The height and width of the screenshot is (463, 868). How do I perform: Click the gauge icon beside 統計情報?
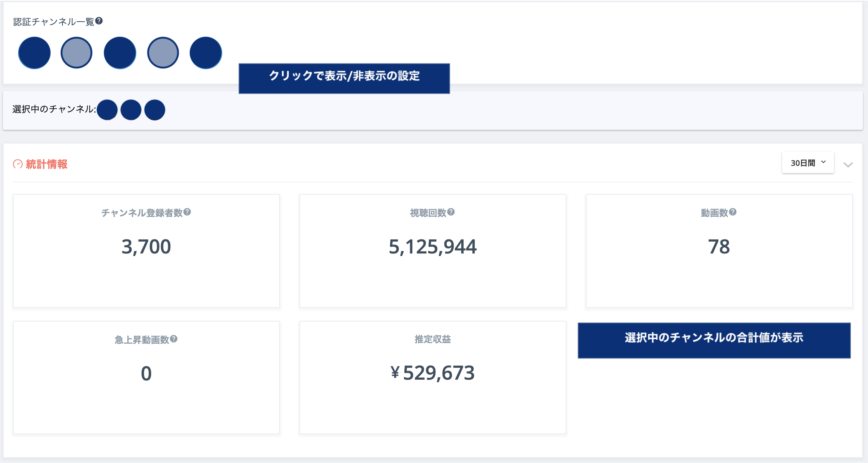[18, 164]
